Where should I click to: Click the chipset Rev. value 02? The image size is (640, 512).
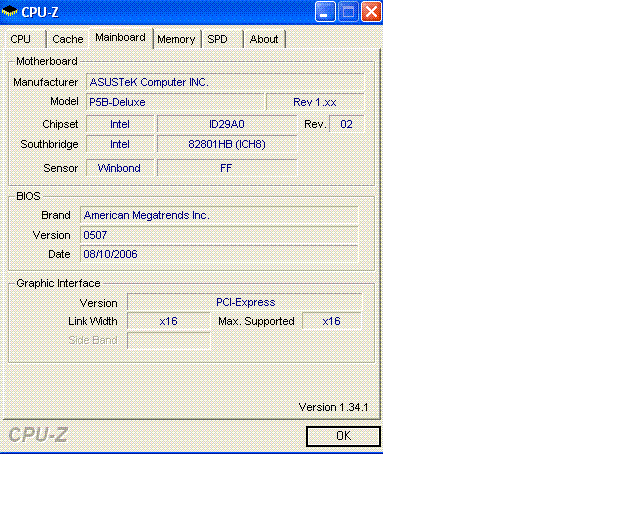click(347, 124)
